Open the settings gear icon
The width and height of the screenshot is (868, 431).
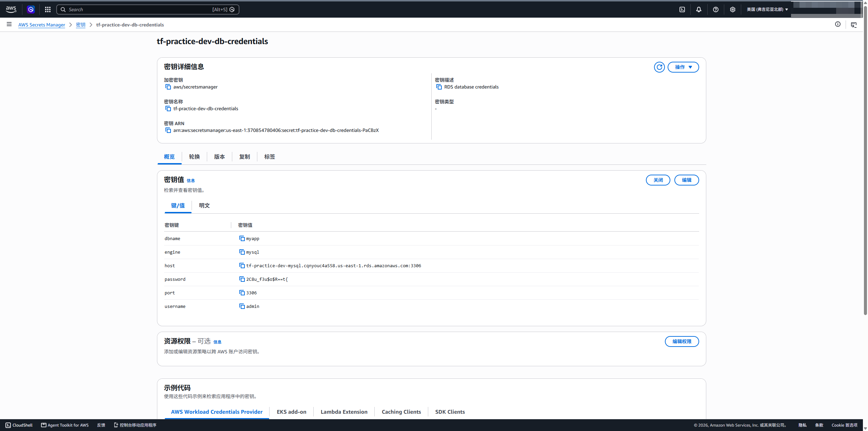(x=733, y=9)
